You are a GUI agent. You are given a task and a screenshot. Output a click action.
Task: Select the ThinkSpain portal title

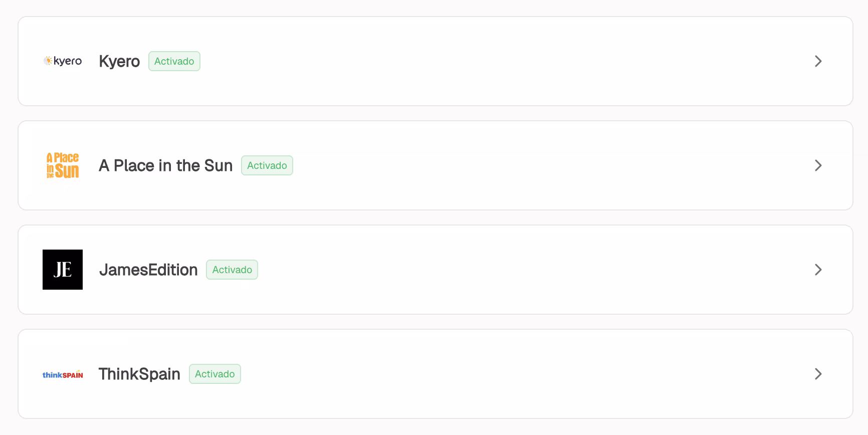(139, 374)
